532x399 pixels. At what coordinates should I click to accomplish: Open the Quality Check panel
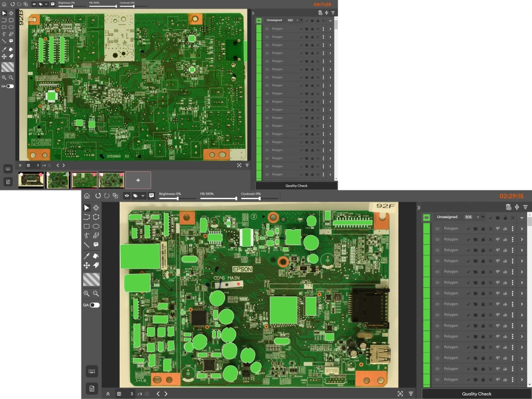[x=476, y=393]
